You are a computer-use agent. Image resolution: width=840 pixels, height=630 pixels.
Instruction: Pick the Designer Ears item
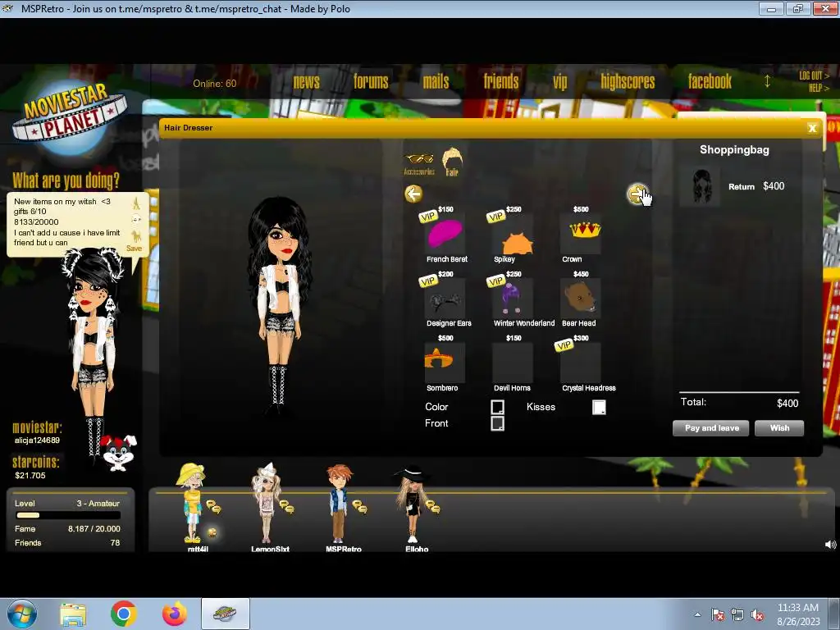(445, 299)
